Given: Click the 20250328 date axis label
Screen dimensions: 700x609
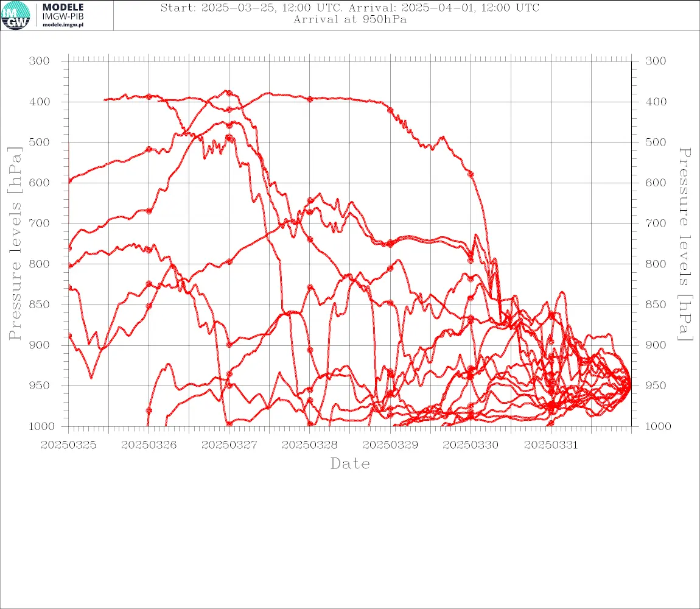Looking at the screenshot, I should coord(309,445).
